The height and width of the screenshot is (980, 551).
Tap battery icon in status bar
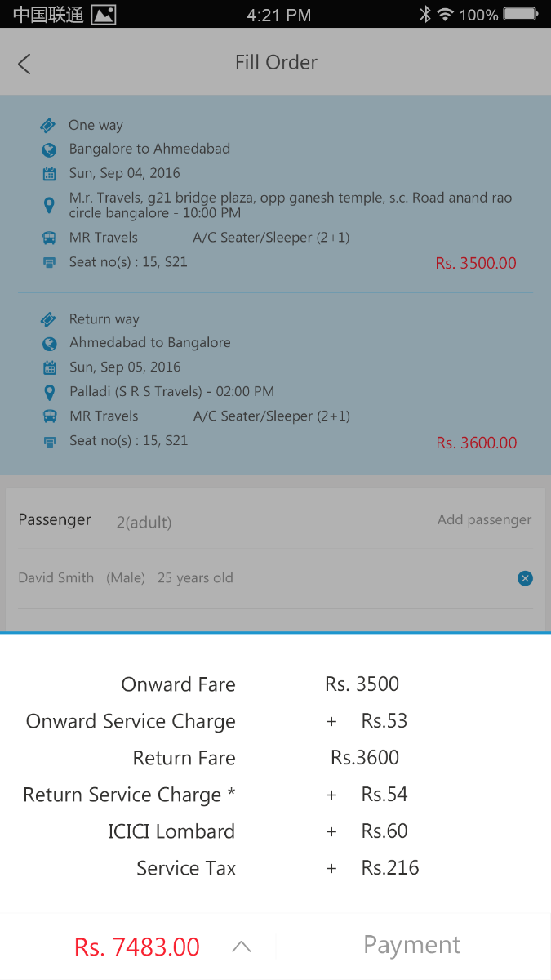click(x=520, y=15)
